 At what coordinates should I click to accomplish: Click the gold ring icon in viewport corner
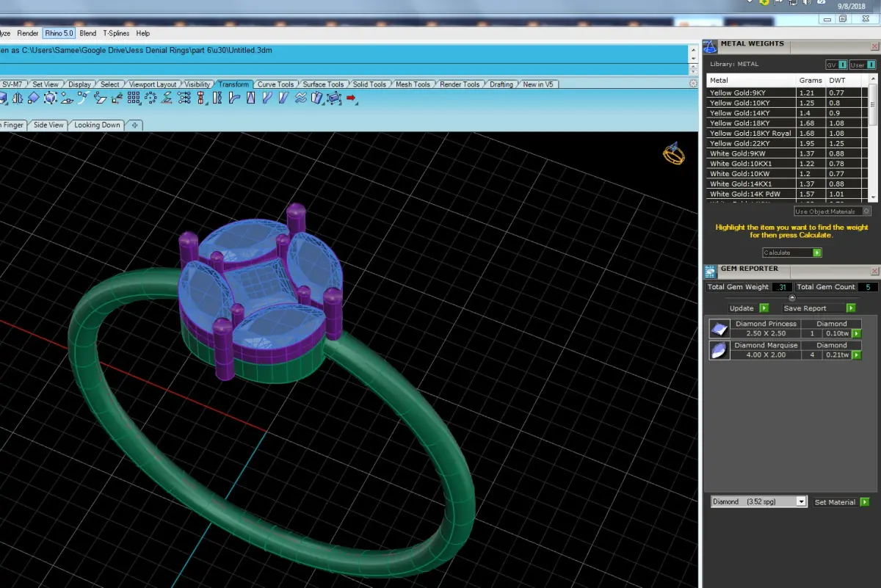click(x=674, y=153)
